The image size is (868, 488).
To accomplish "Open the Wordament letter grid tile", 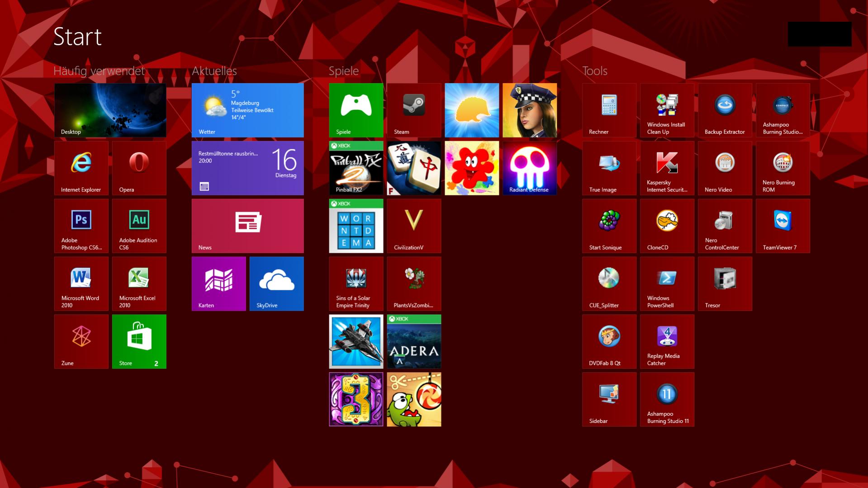I will click(x=356, y=226).
